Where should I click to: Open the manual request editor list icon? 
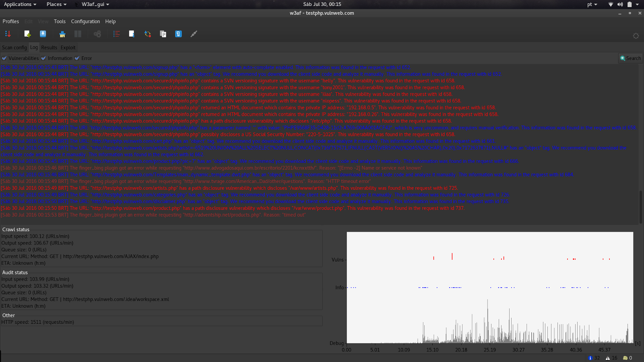(116, 34)
